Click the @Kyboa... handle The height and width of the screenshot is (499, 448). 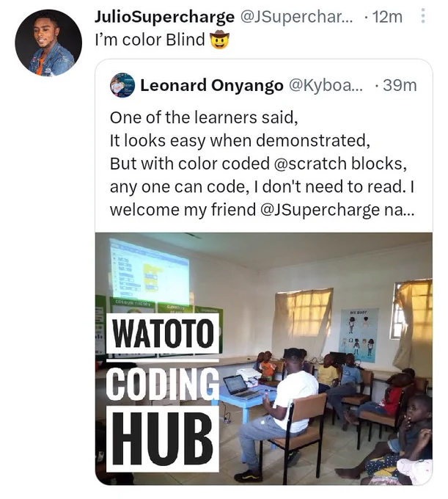[x=325, y=85]
